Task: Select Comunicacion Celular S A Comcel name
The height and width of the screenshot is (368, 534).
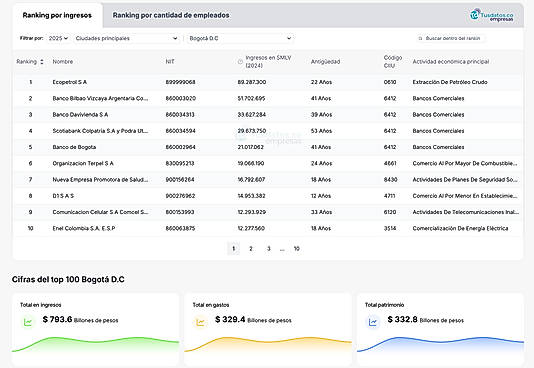Action: point(100,212)
